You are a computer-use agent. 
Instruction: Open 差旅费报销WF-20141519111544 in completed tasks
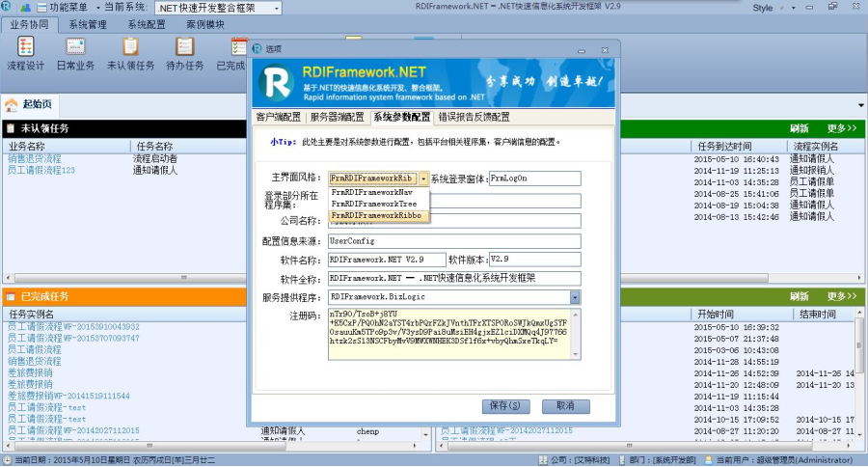click(x=68, y=396)
